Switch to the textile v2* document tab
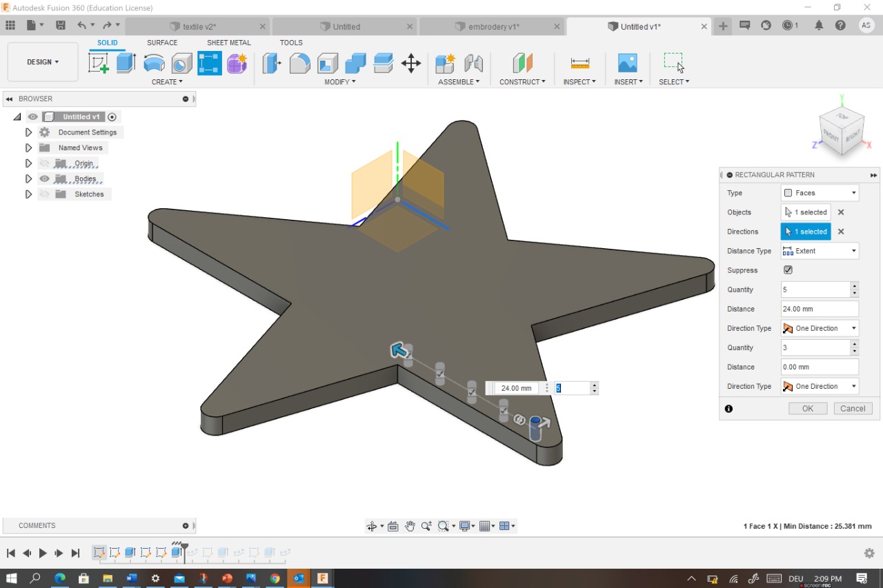The image size is (883, 588). coord(199,26)
